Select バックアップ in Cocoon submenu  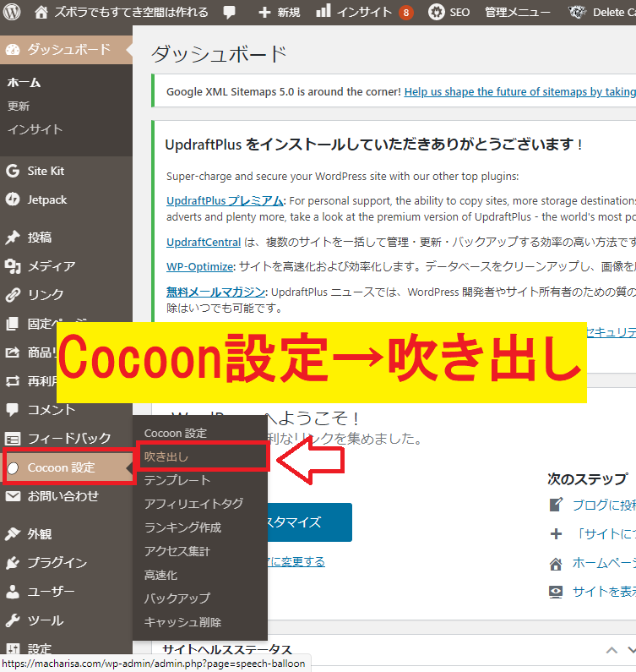click(x=177, y=598)
